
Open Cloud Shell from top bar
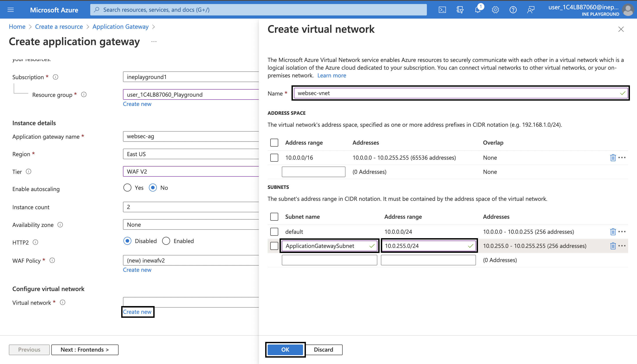[442, 10]
